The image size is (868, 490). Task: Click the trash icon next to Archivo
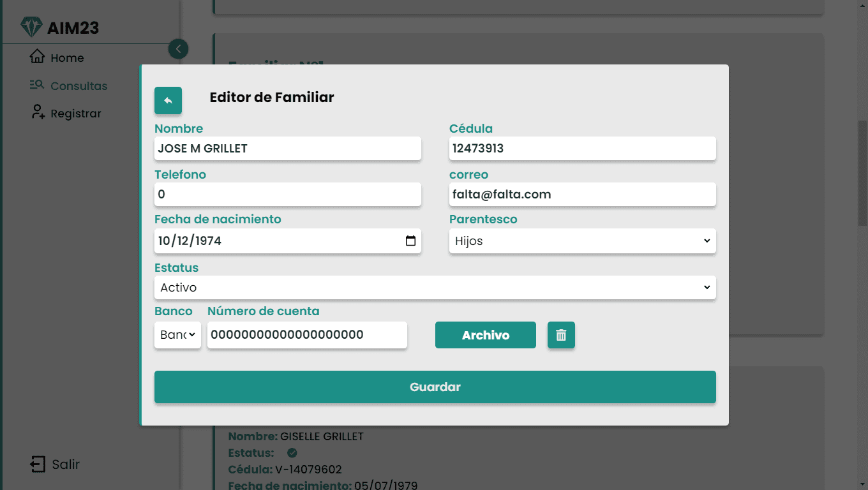pyautogui.click(x=561, y=334)
